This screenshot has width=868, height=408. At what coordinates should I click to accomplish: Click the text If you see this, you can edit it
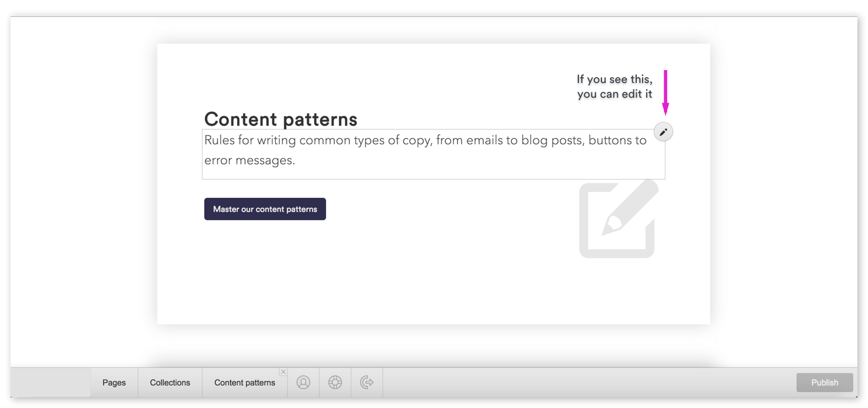pyautogui.click(x=614, y=86)
